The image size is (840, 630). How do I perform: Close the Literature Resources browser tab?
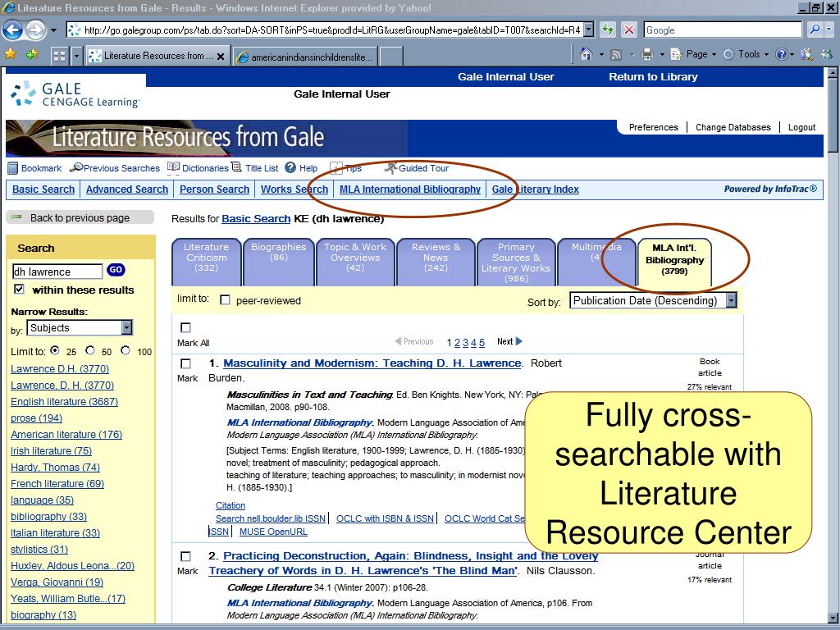coord(221,57)
